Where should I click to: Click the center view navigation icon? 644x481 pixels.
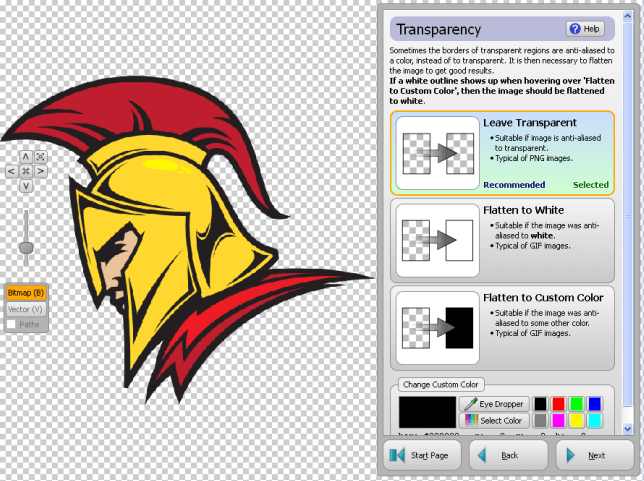[26, 172]
